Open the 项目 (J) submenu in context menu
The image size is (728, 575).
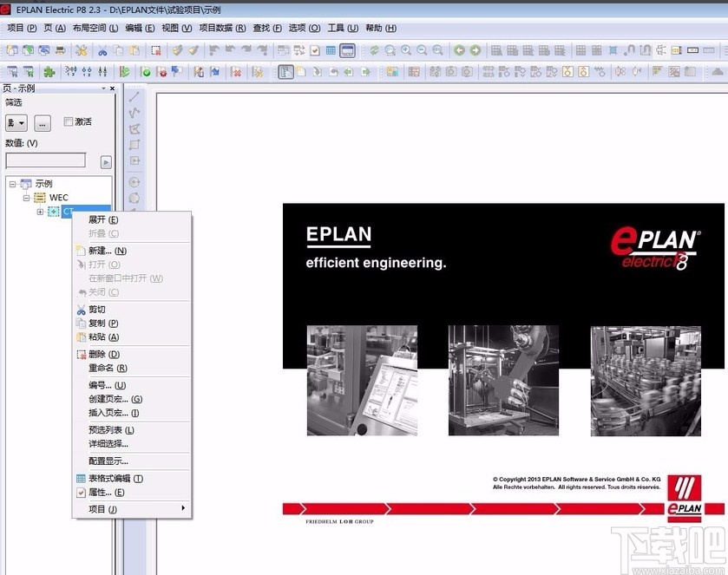132,509
